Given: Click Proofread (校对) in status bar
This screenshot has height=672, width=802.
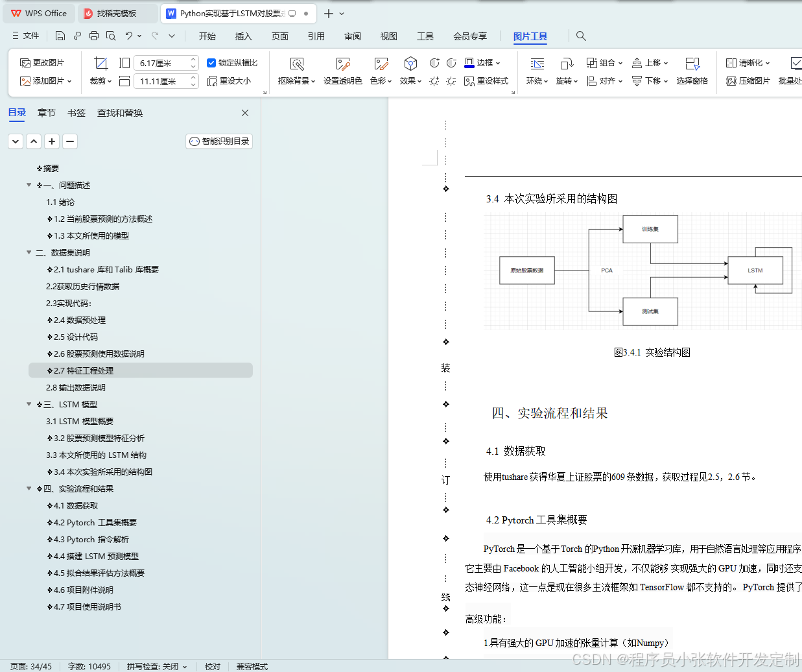Looking at the screenshot, I should click(x=213, y=666).
